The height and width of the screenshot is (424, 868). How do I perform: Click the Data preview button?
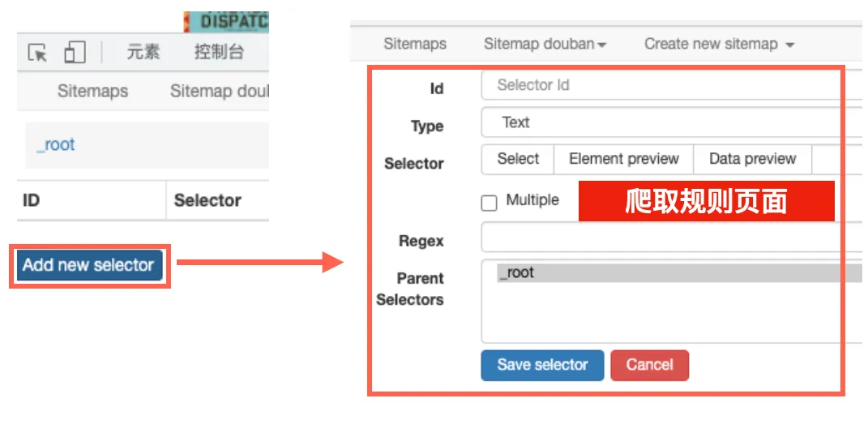[752, 159]
